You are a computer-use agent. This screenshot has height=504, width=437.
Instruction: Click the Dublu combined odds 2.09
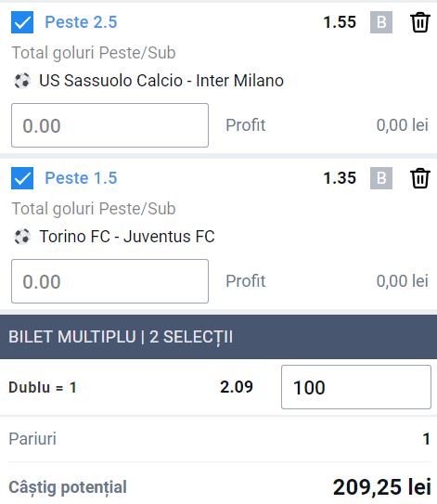237,387
